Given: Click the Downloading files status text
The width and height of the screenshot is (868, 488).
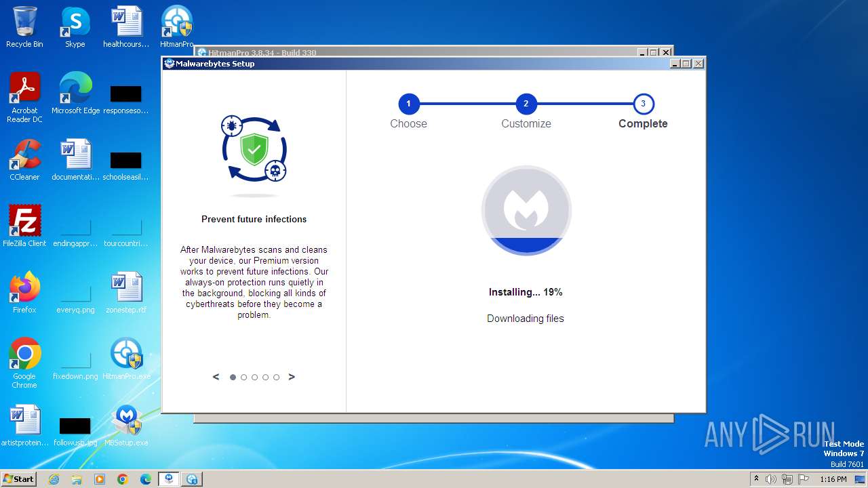Looking at the screenshot, I should click(526, 319).
